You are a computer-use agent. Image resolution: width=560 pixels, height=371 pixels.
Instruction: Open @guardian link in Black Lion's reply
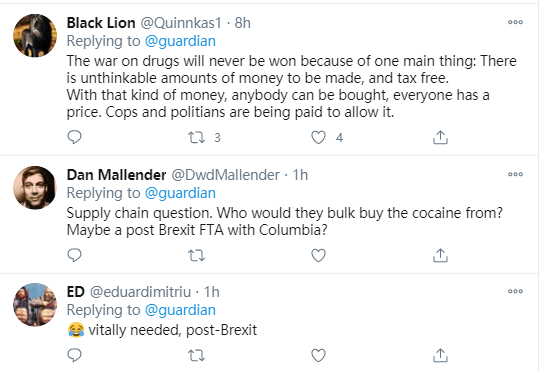[180, 41]
